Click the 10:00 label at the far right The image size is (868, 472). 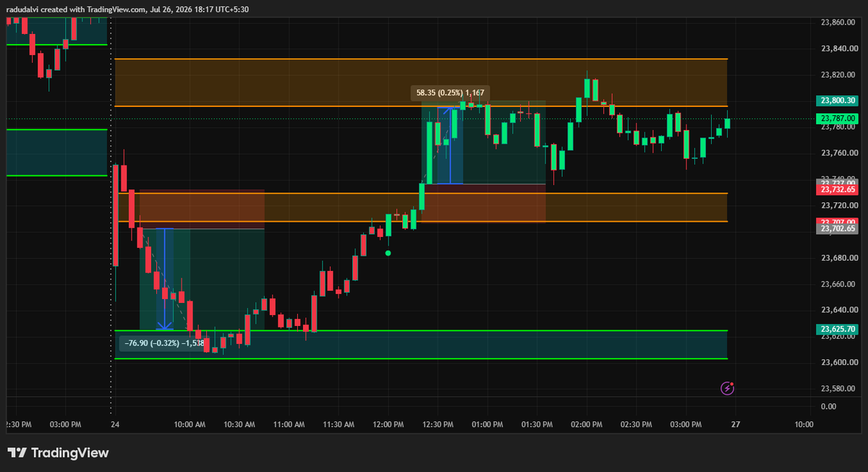(803, 424)
